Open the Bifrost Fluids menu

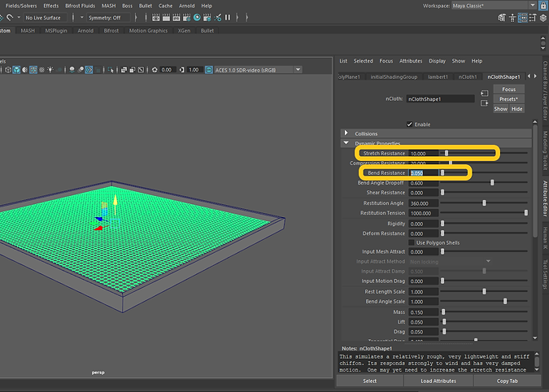point(81,6)
